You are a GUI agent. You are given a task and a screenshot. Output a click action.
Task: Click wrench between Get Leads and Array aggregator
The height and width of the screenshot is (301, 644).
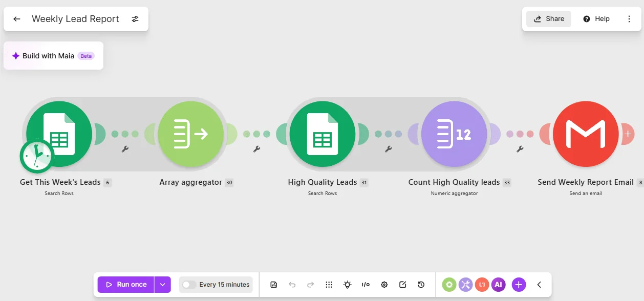click(x=125, y=149)
